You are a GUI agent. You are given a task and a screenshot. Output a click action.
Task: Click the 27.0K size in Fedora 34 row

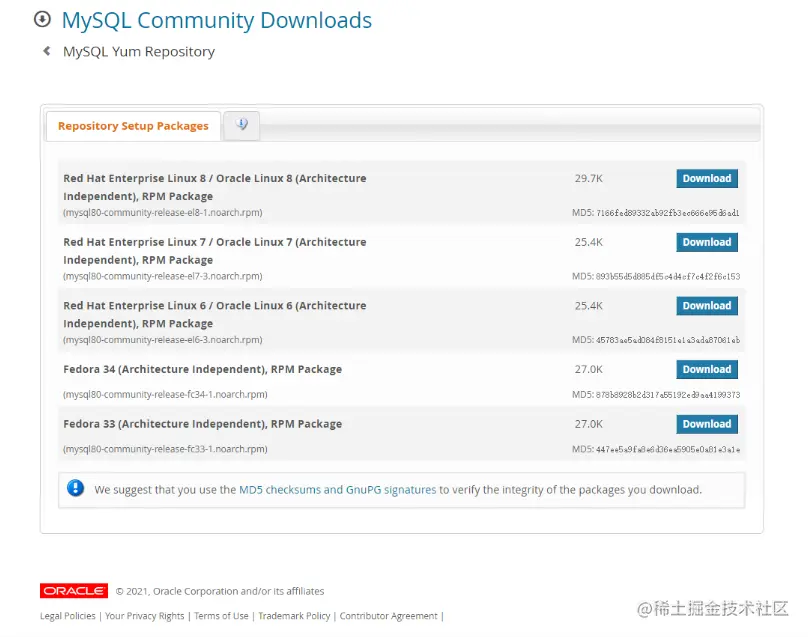coord(588,370)
